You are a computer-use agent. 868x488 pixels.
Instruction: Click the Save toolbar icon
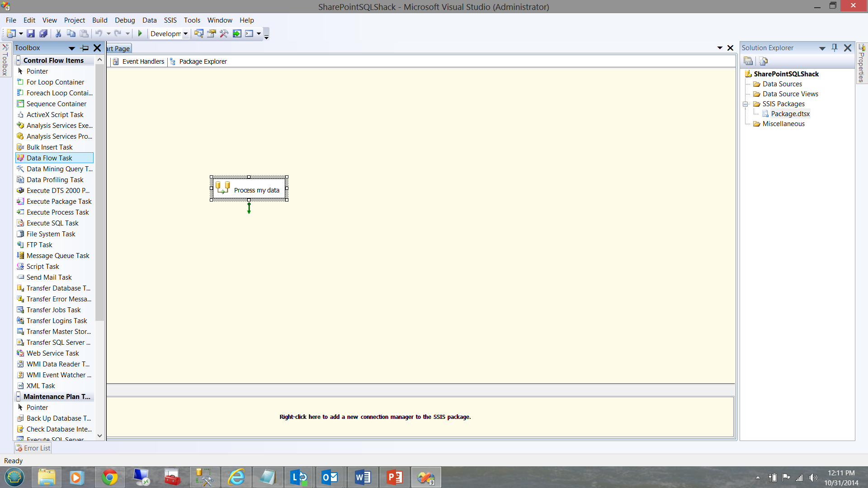[x=31, y=33]
